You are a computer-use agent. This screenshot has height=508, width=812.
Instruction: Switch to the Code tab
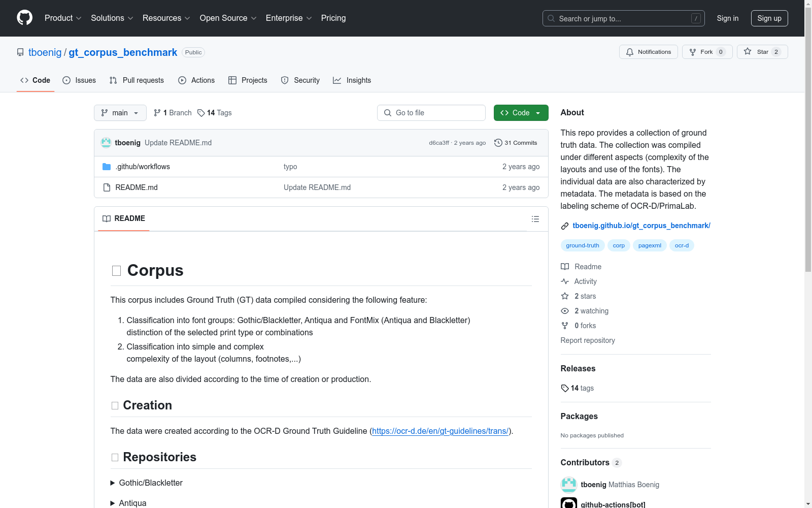(36, 80)
